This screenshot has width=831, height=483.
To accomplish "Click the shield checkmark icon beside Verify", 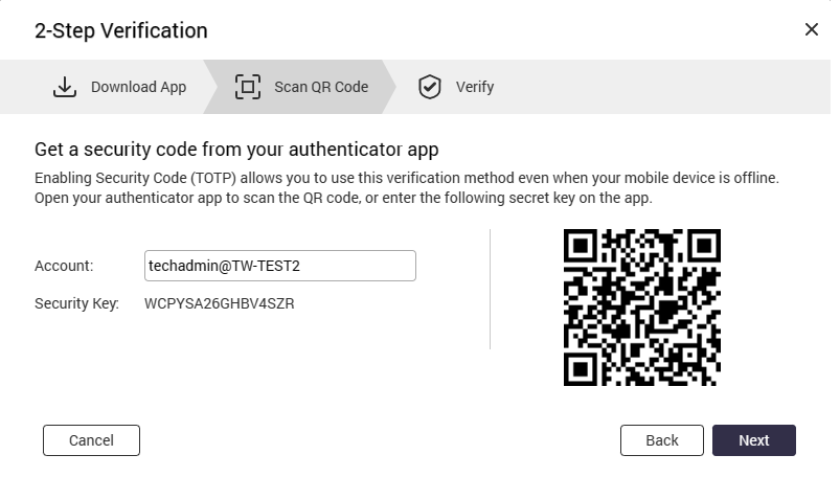I will 425,86.
